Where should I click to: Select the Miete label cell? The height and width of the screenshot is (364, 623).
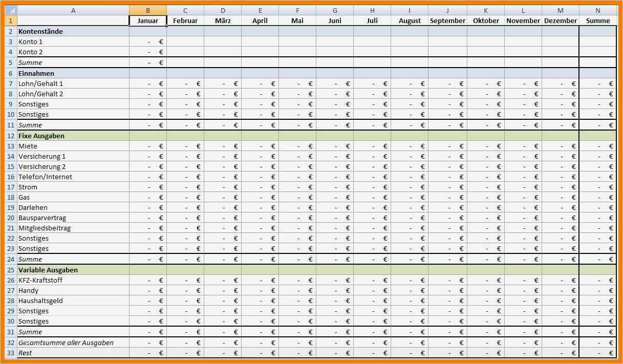pyautogui.click(x=73, y=145)
